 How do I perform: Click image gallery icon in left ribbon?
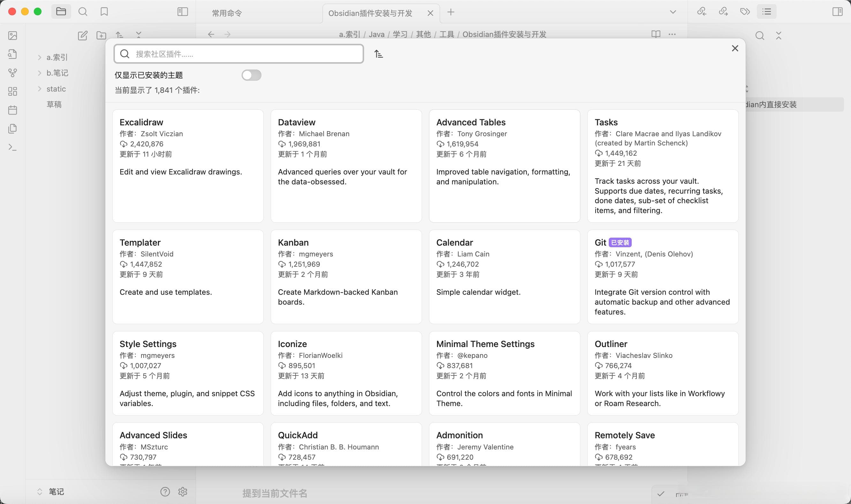[x=12, y=36]
